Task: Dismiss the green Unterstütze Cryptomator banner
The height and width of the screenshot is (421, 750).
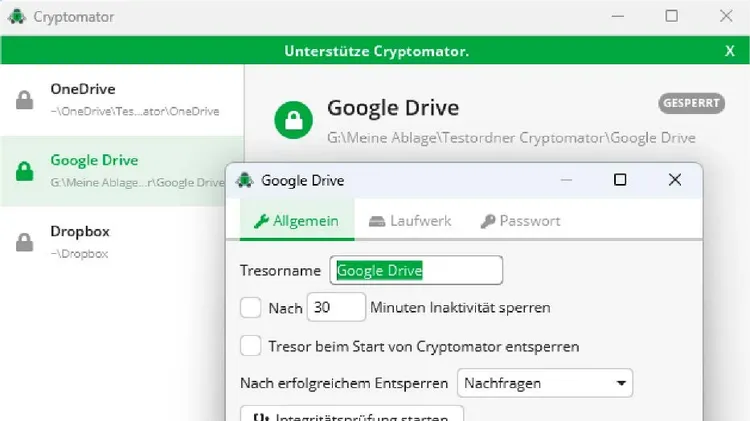Action: pyautogui.click(x=729, y=51)
